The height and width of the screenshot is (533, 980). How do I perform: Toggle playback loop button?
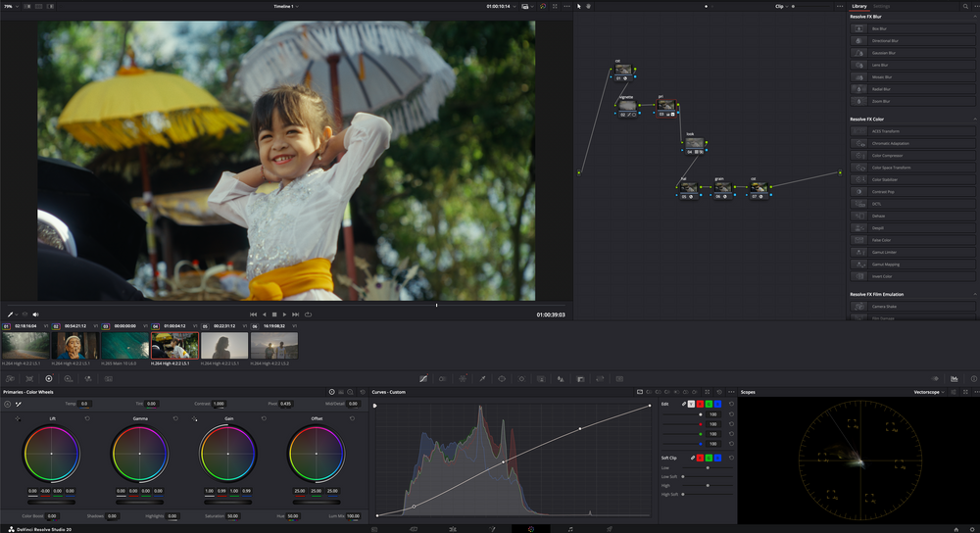308,315
